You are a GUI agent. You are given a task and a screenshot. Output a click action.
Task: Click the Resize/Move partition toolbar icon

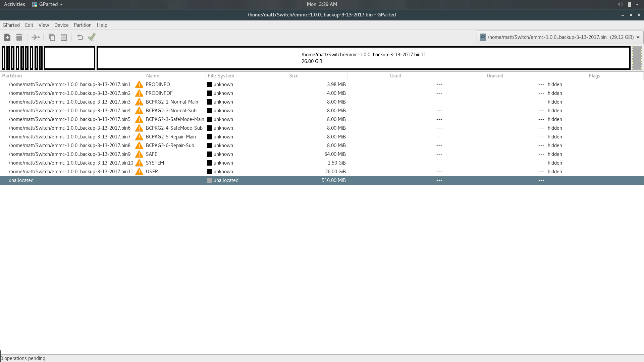coord(36,37)
